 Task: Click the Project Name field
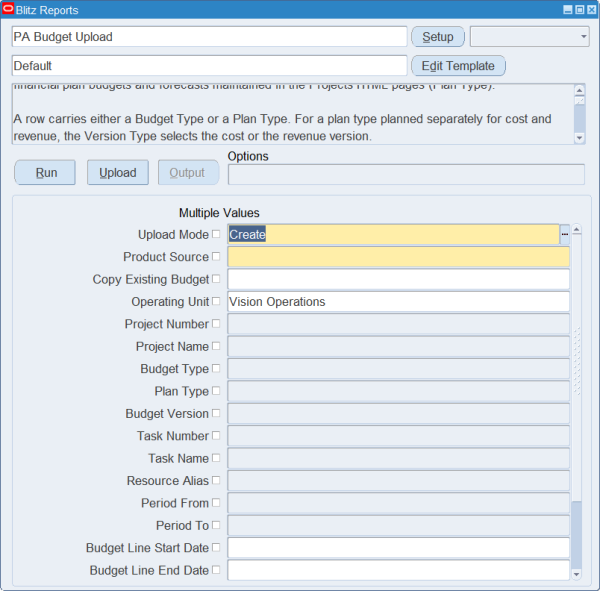[398, 346]
